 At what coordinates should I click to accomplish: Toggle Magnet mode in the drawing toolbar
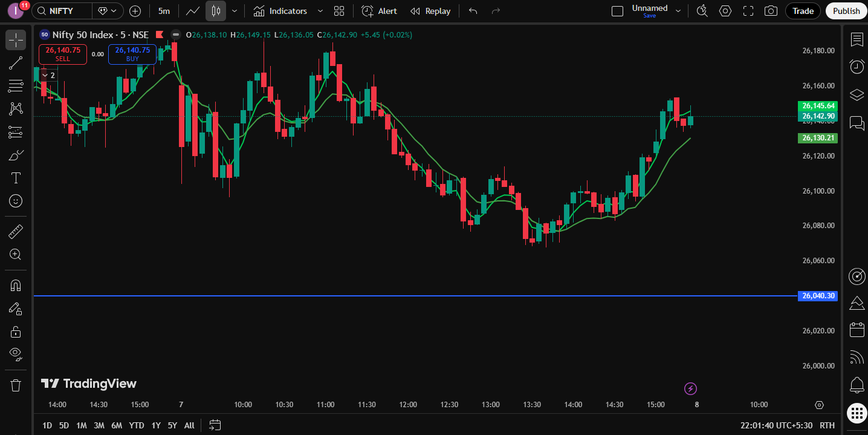15,285
